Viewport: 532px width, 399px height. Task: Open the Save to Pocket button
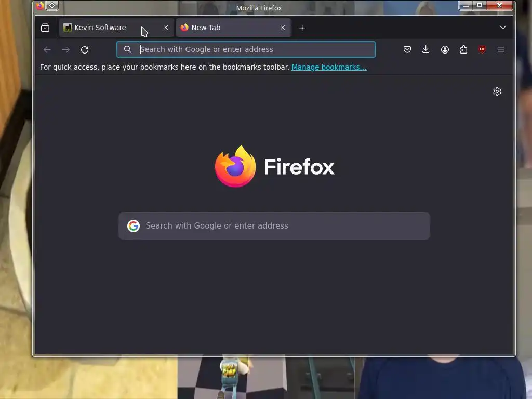click(x=407, y=49)
